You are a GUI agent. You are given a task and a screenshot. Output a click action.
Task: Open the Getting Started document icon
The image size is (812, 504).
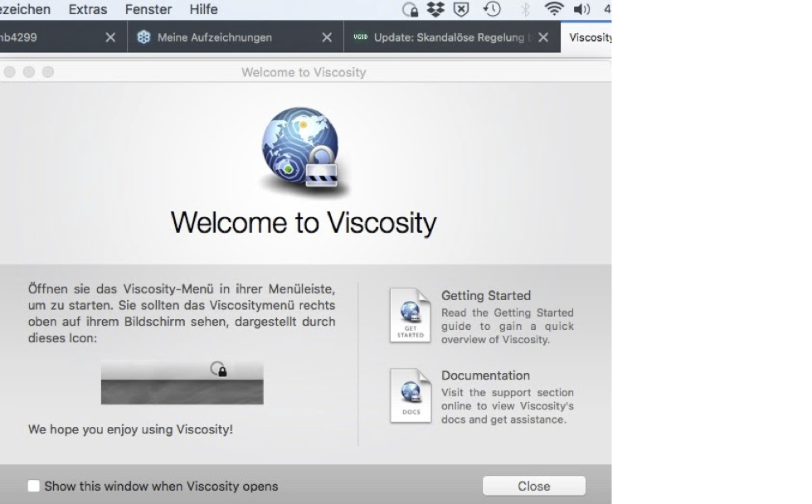[x=410, y=315]
